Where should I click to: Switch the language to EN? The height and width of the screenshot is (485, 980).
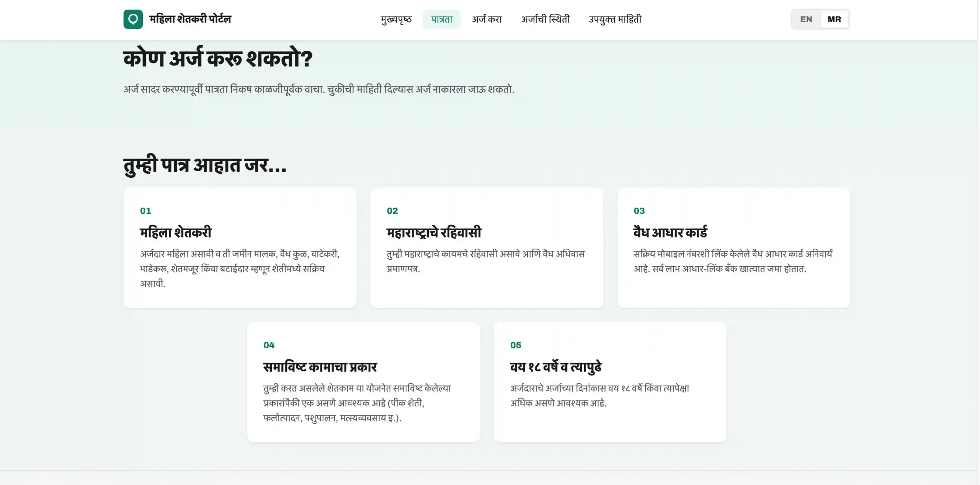pyautogui.click(x=806, y=19)
